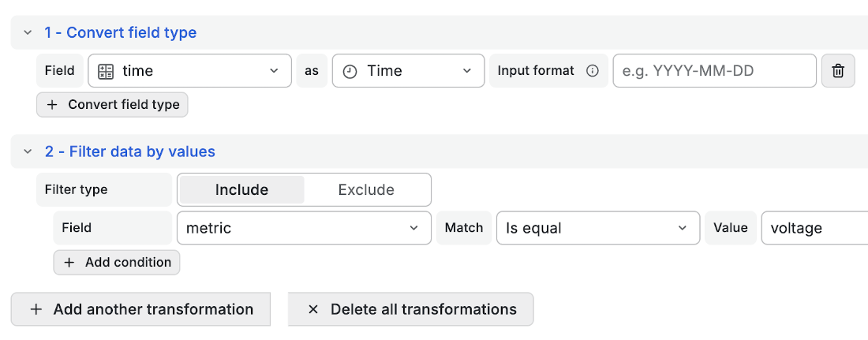Select the Exclude filter type
The image size is (868, 340).
[366, 190]
